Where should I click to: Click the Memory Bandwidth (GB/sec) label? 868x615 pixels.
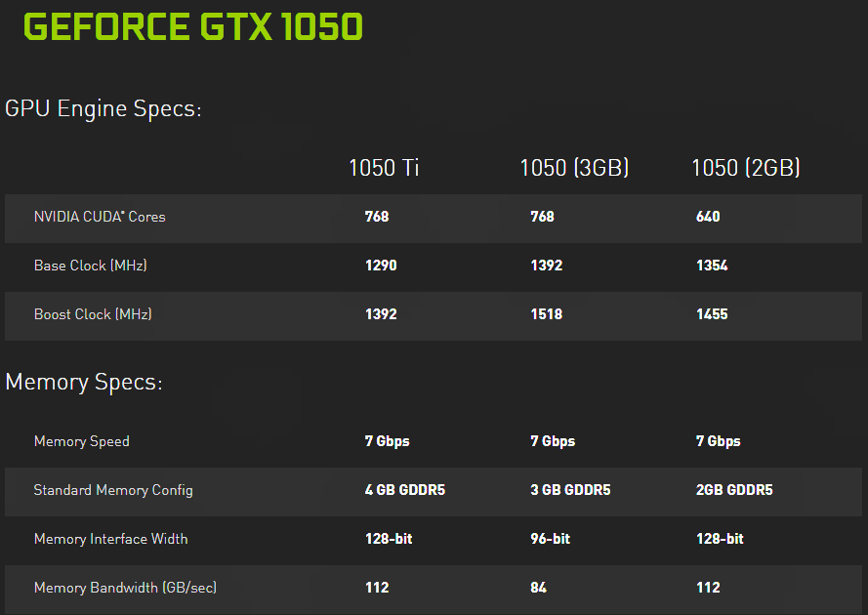tap(125, 588)
